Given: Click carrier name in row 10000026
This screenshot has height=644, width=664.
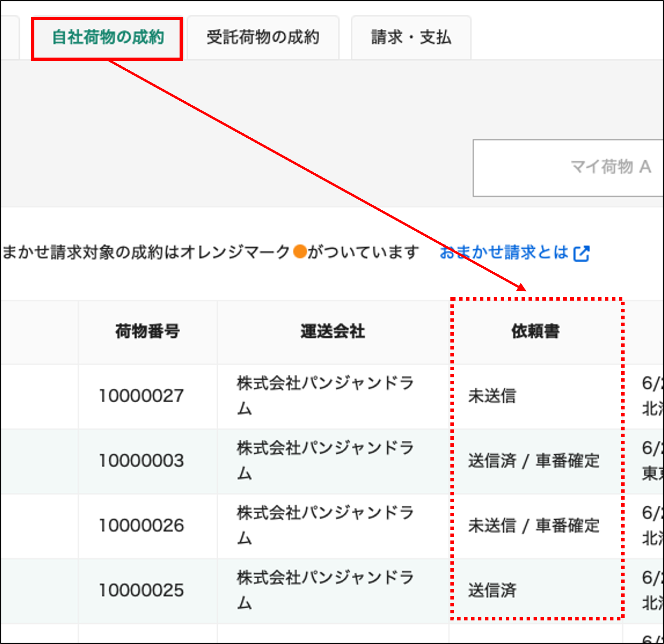Looking at the screenshot, I should pos(325,526).
